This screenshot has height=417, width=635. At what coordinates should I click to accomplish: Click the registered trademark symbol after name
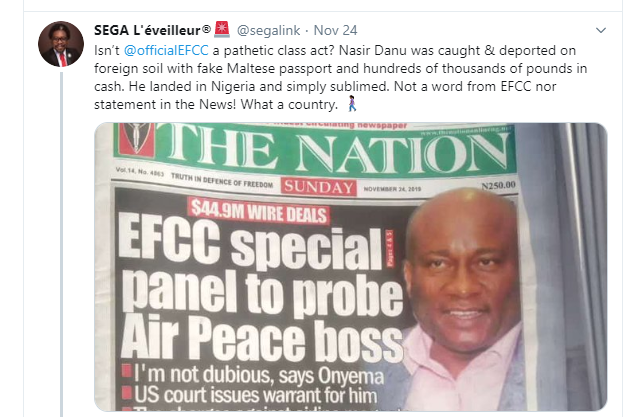[x=207, y=29]
